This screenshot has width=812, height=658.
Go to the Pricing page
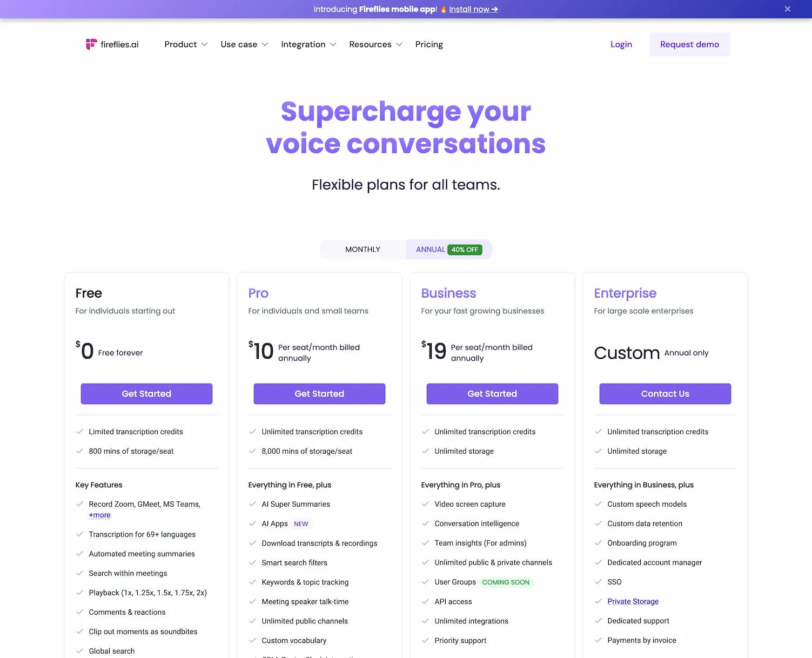pos(429,44)
